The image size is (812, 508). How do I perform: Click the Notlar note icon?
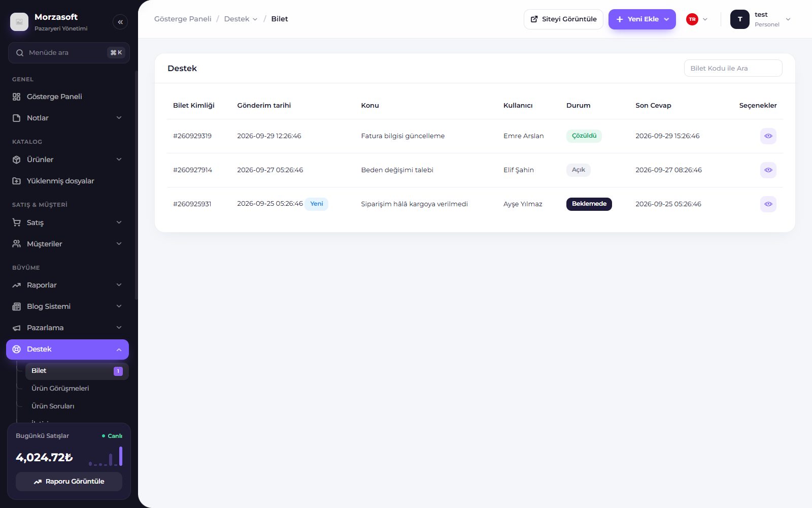(x=17, y=118)
